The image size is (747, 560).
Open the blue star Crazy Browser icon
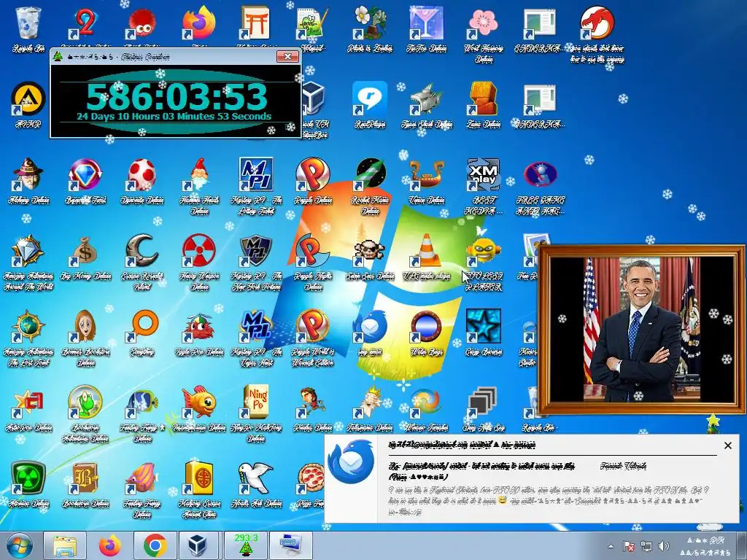[484, 326]
